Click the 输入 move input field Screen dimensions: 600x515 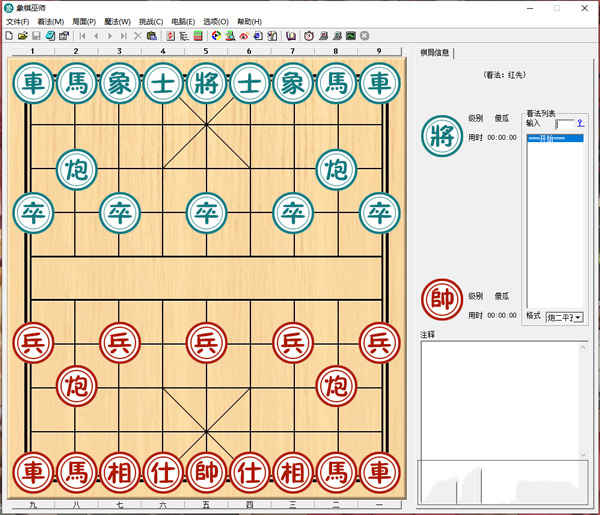pos(564,124)
